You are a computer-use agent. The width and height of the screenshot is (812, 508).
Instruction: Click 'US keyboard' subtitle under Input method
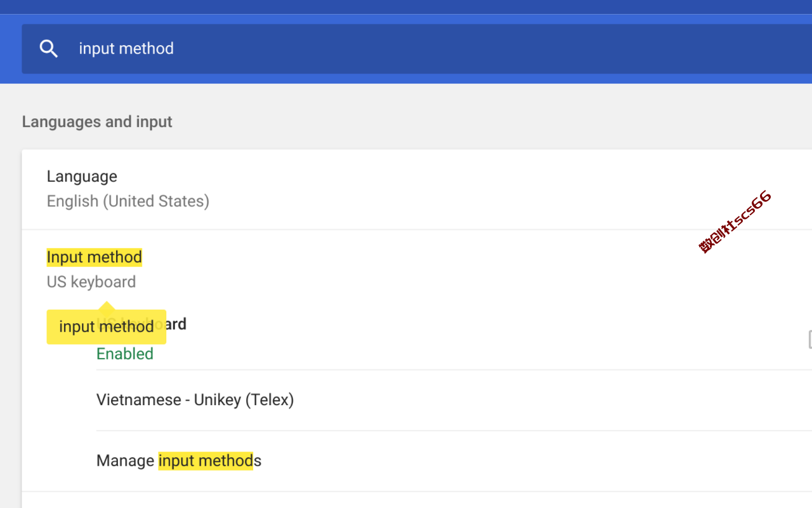[91, 282]
